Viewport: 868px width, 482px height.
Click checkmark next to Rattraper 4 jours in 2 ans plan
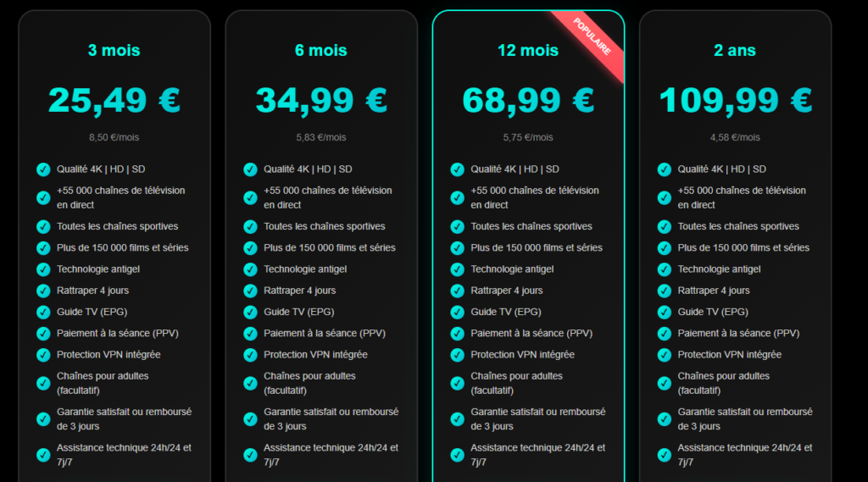[x=665, y=291]
